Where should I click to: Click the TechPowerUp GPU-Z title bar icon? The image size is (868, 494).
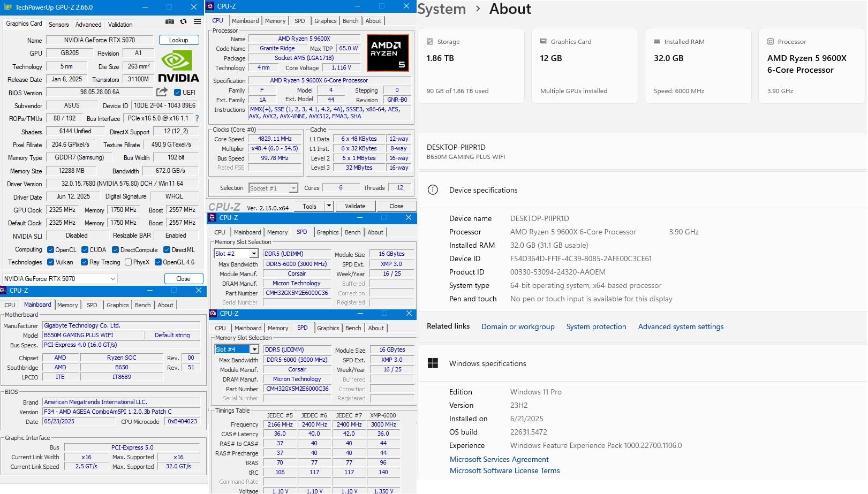click(7, 7)
